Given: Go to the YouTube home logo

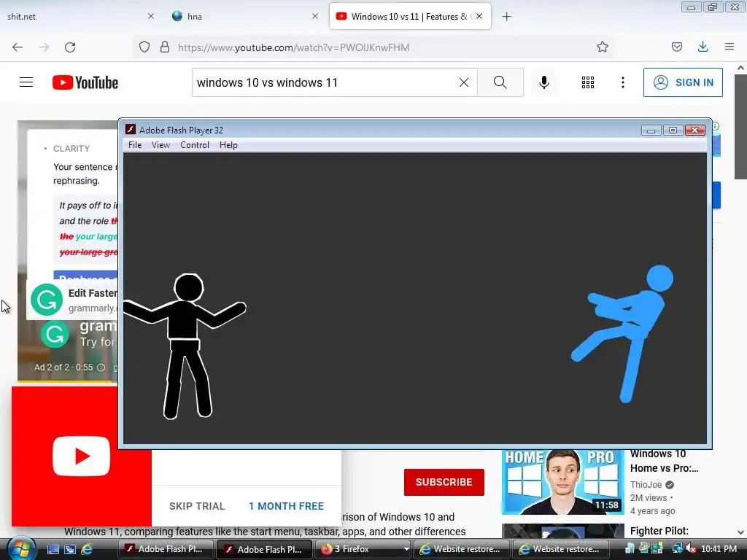Looking at the screenshot, I should [x=85, y=82].
